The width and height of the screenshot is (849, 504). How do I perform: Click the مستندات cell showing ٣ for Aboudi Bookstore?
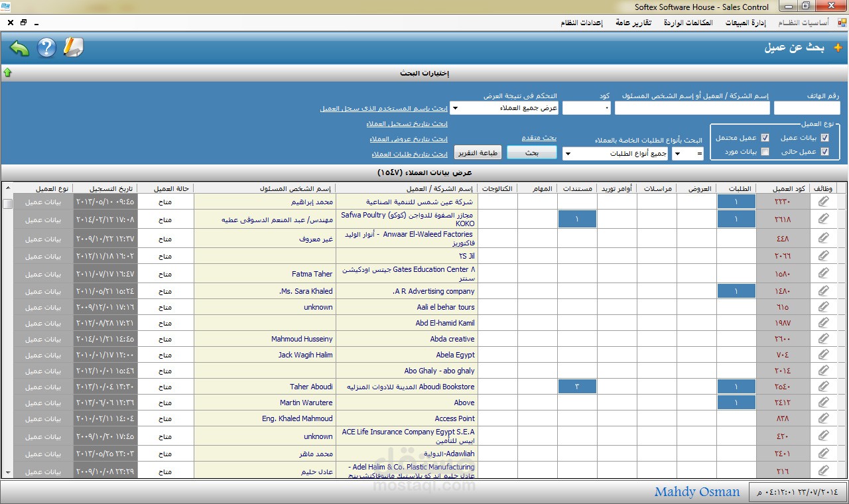tap(576, 386)
